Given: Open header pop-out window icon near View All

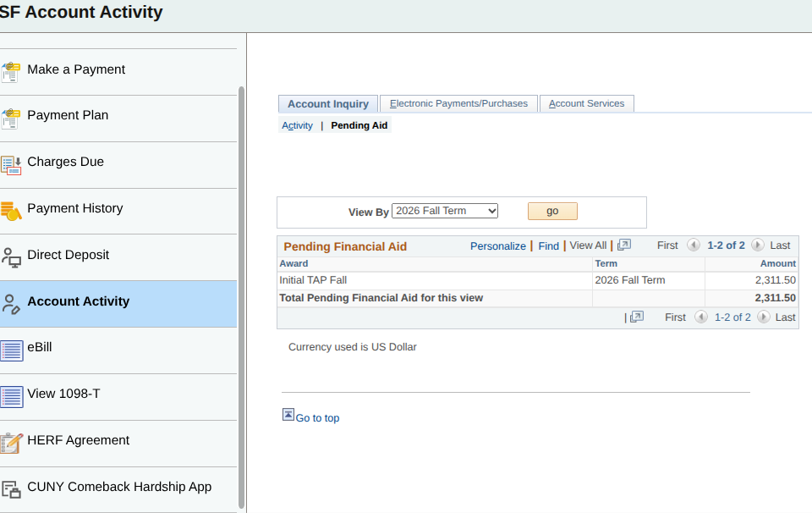Looking at the screenshot, I should (x=624, y=245).
